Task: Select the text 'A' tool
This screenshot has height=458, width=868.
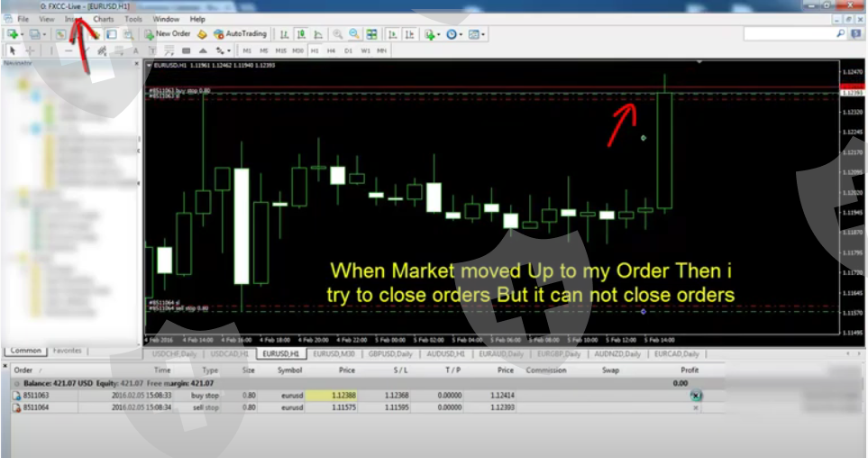Action: (135, 50)
